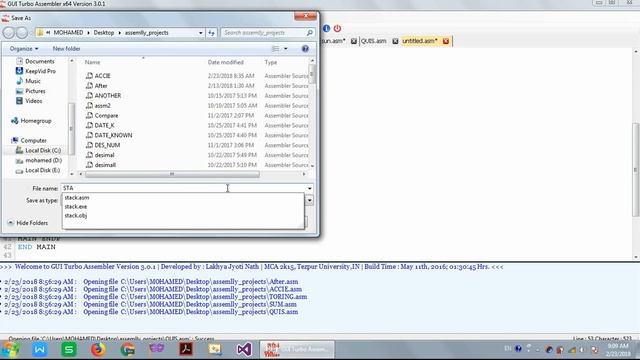
Task: Open the Organize menu
Action: coord(24,49)
